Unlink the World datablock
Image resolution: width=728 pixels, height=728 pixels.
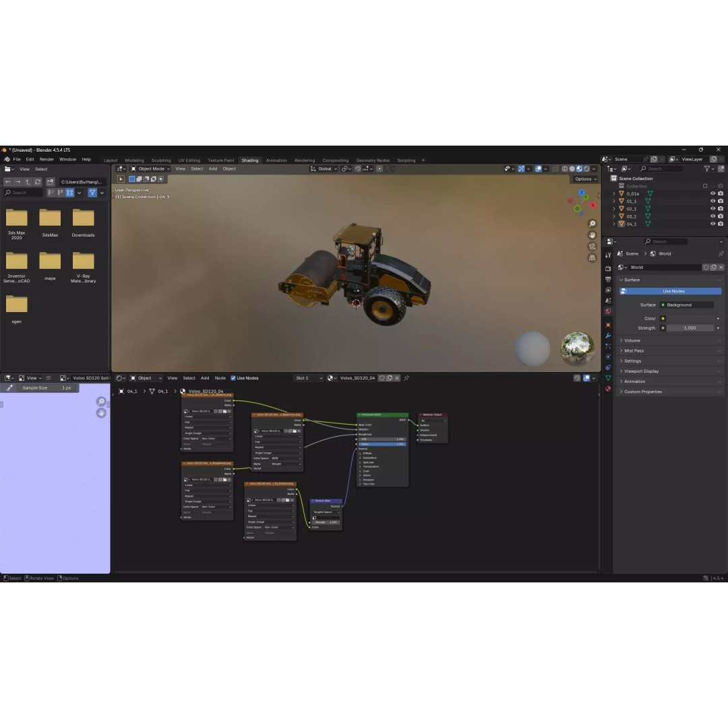pos(721,268)
